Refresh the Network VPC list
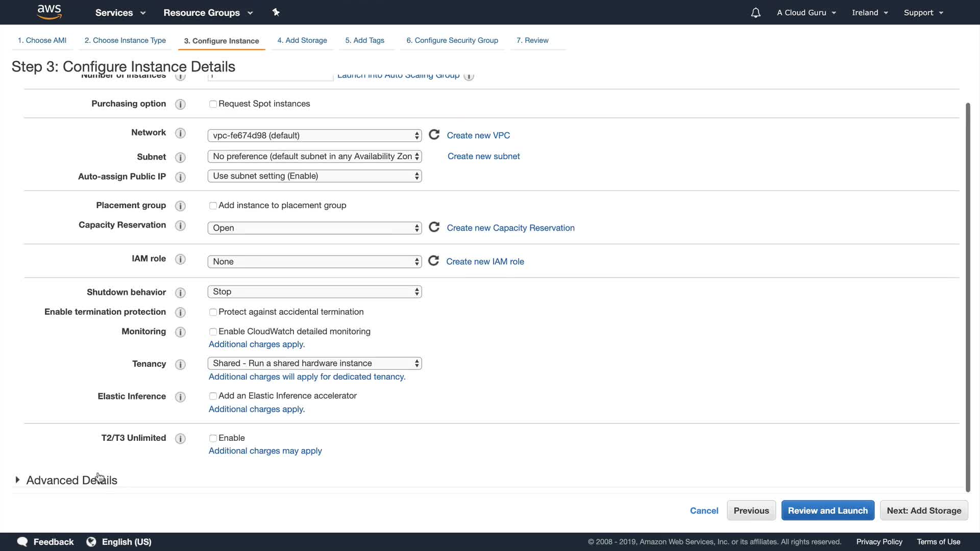 coord(434,135)
